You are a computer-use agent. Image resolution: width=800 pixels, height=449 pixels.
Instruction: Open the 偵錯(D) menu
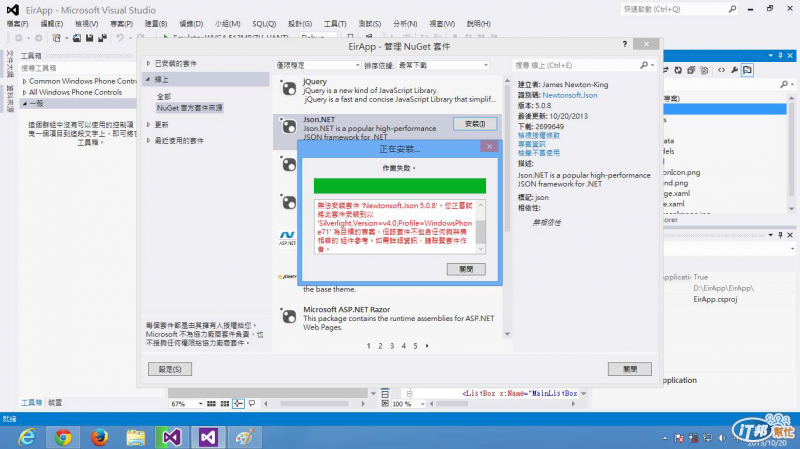(191, 24)
